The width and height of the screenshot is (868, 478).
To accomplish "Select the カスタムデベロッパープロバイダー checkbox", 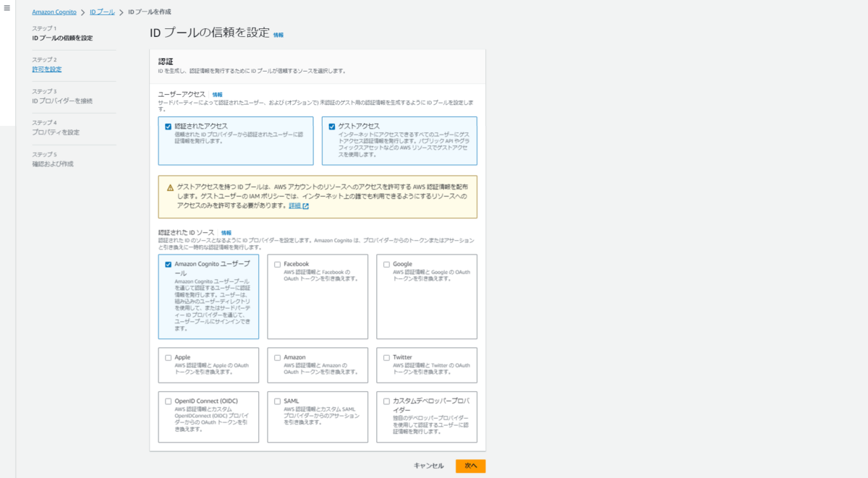I will pos(387,401).
